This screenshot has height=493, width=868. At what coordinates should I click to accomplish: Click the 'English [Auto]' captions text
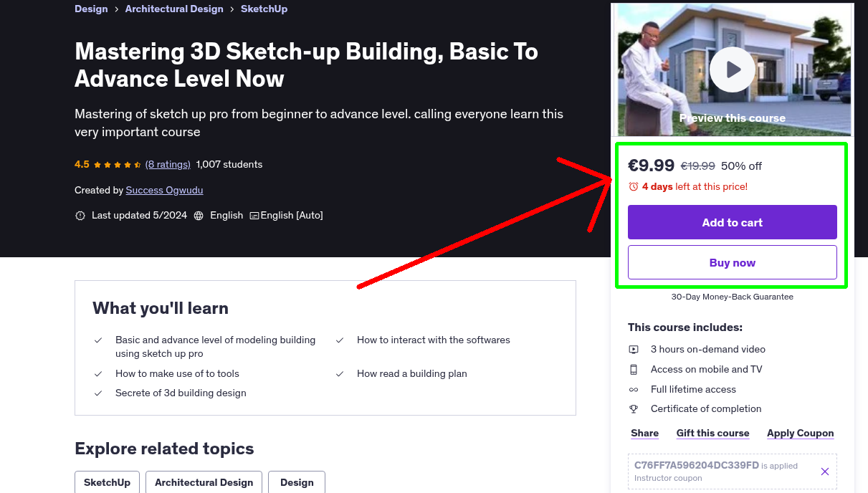[292, 216]
